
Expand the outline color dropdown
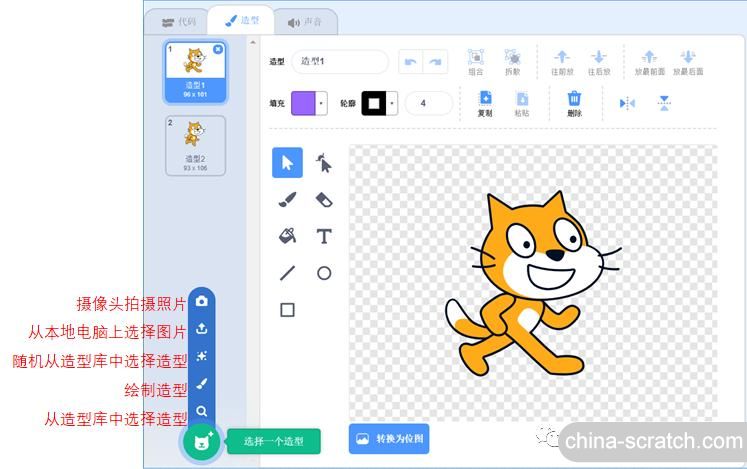[x=392, y=103]
